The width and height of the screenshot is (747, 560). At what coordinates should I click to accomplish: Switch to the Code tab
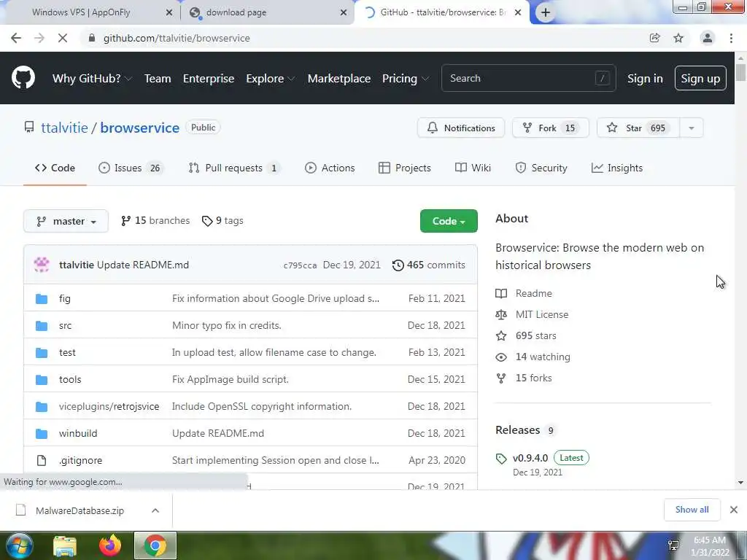[x=55, y=168]
